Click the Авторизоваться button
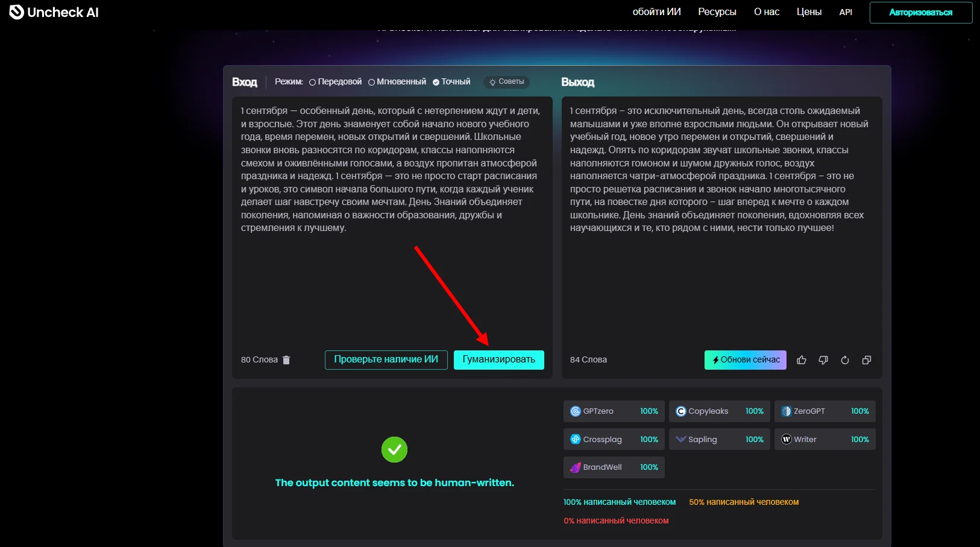Screen dimensions: 980x547 [921, 13]
